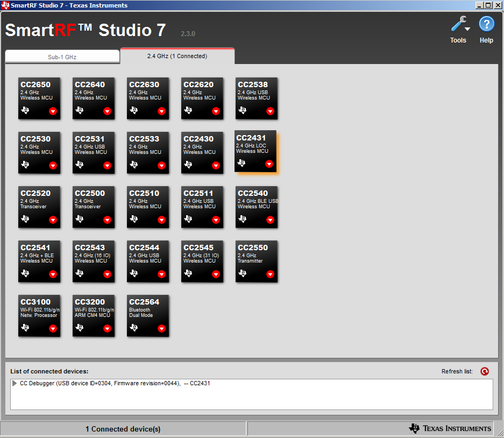Expand the CC Debugger device entry
This screenshot has width=504, height=438.
tap(15, 383)
